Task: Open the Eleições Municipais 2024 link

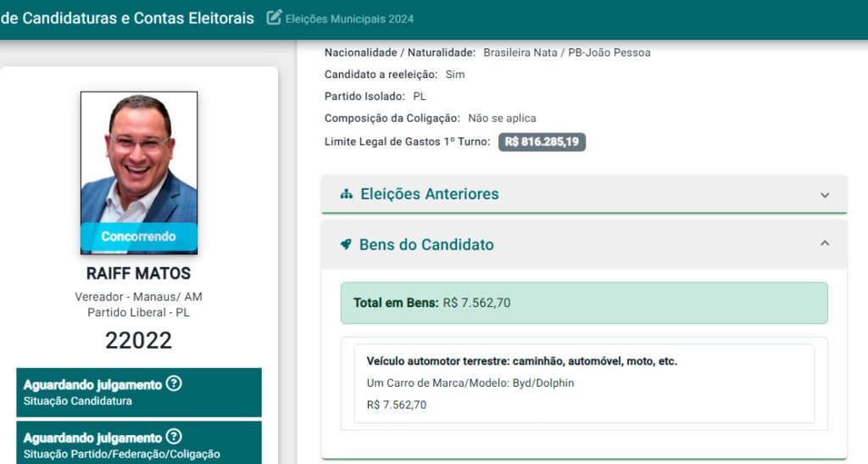Action: (x=349, y=19)
